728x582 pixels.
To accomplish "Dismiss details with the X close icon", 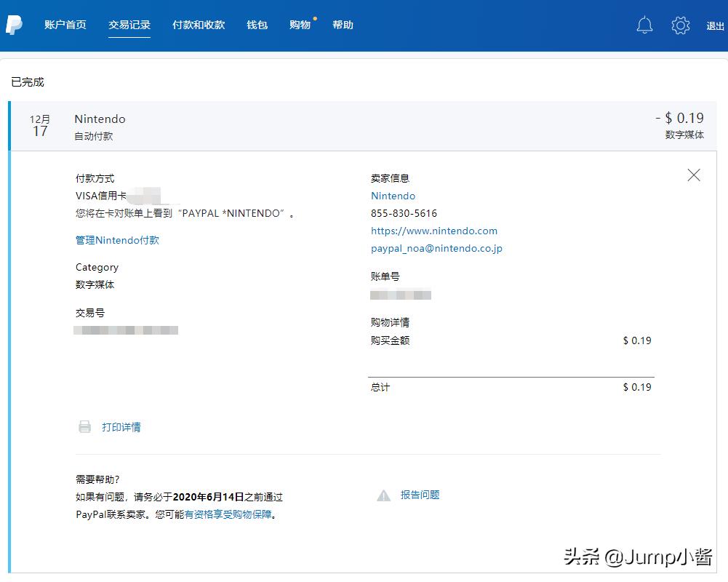I will [693, 175].
